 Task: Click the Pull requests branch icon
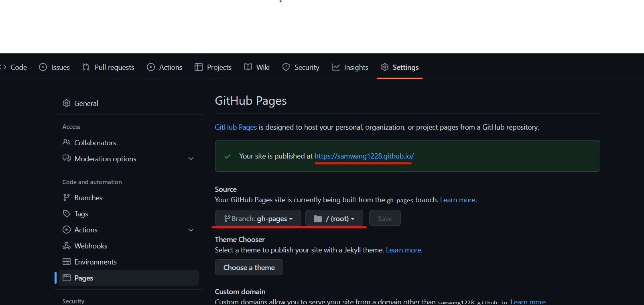click(86, 67)
